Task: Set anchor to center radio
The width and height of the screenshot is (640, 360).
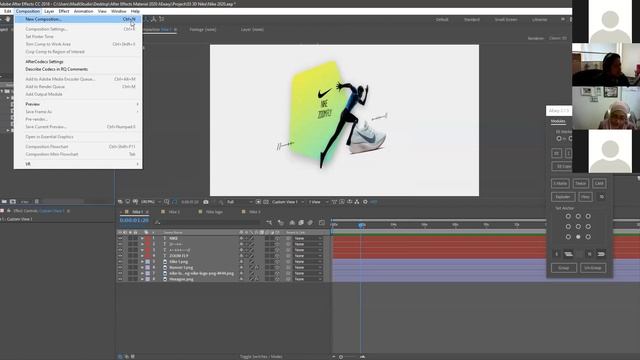Action: (x=578, y=227)
